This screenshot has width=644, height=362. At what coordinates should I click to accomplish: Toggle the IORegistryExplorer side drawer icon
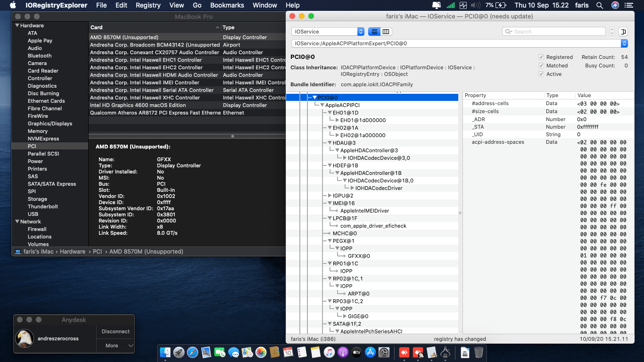[x=623, y=32]
